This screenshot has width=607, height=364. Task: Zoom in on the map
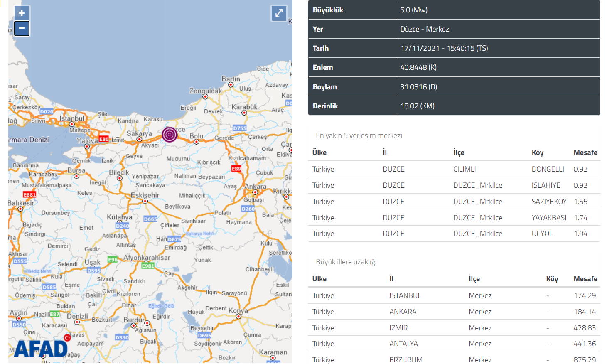pos(22,13)
